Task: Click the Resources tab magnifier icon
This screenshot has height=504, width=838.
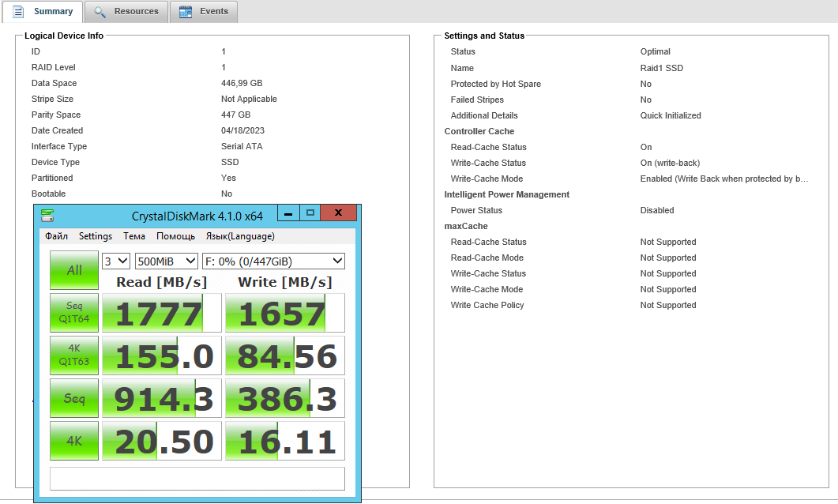Action: [100, 12]
